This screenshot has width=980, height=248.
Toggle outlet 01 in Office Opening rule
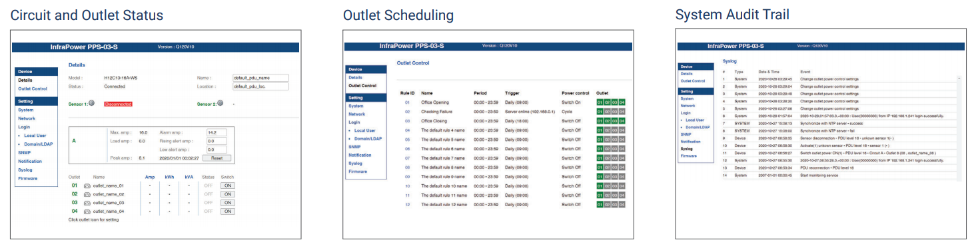[600, 102]
